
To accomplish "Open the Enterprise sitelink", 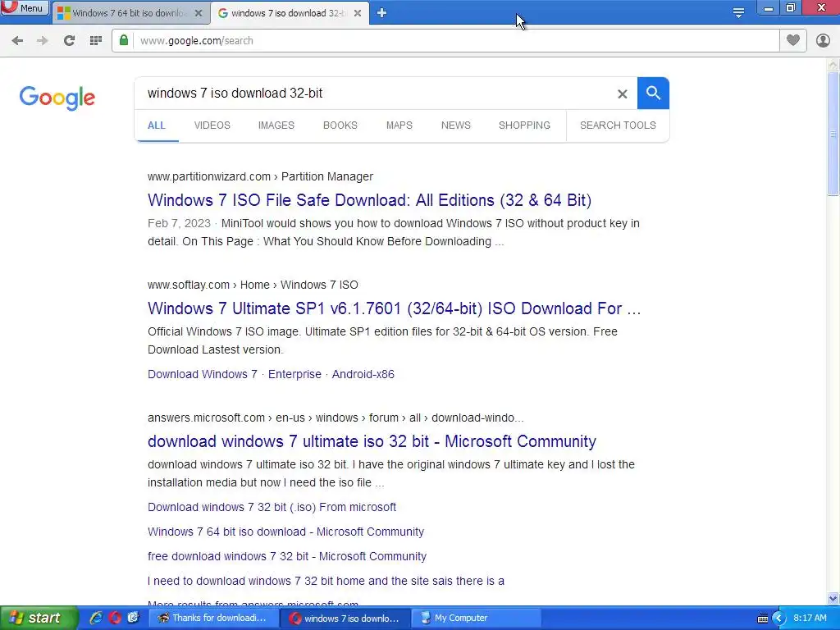I will click(x=294, y=374).
